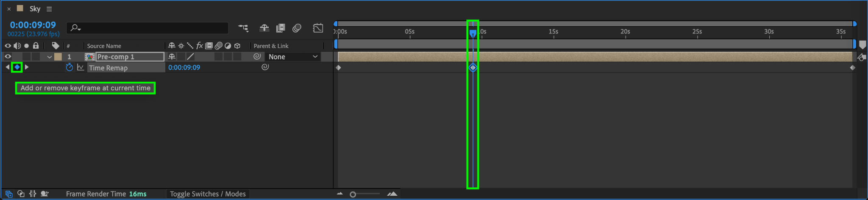Adjust the timeline zoom slider
The width and height of the screenshot is (868, 200).
click(353, 194)
